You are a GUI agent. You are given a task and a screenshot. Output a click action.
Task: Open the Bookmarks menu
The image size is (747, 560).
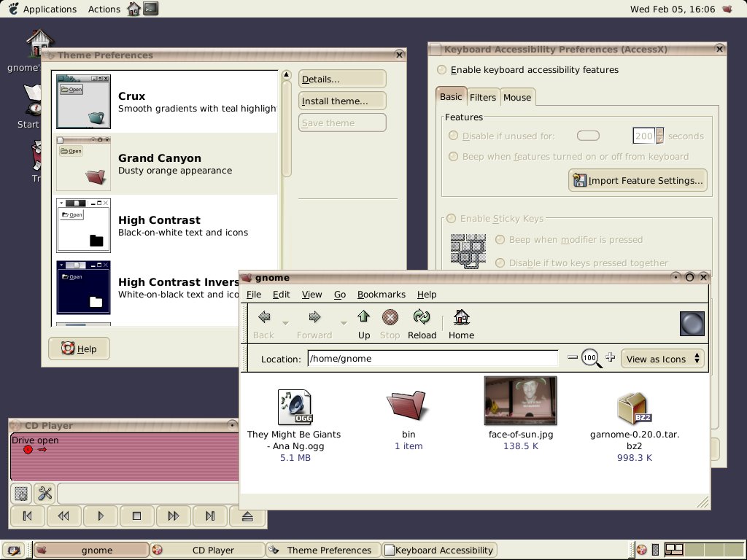coord(381,295)
